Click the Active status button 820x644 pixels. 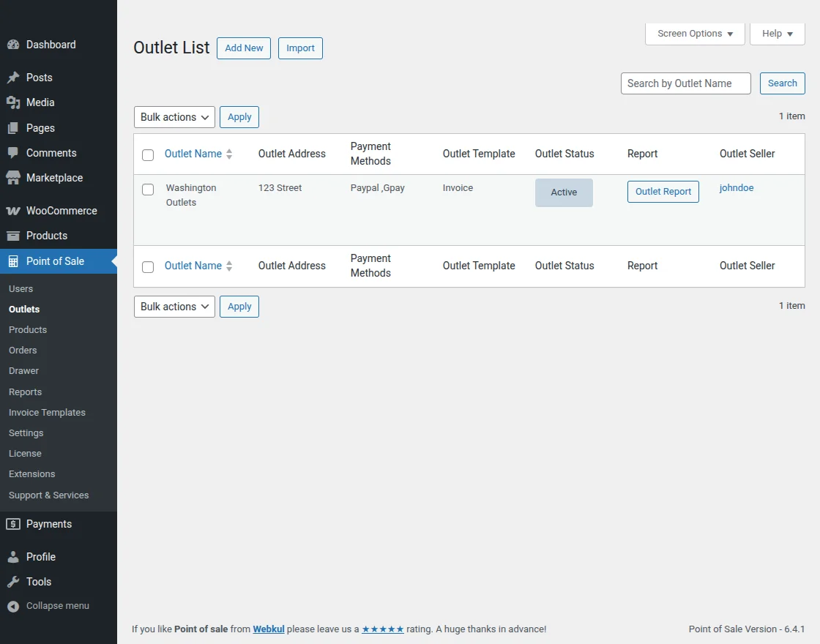[x=564, y=192]
